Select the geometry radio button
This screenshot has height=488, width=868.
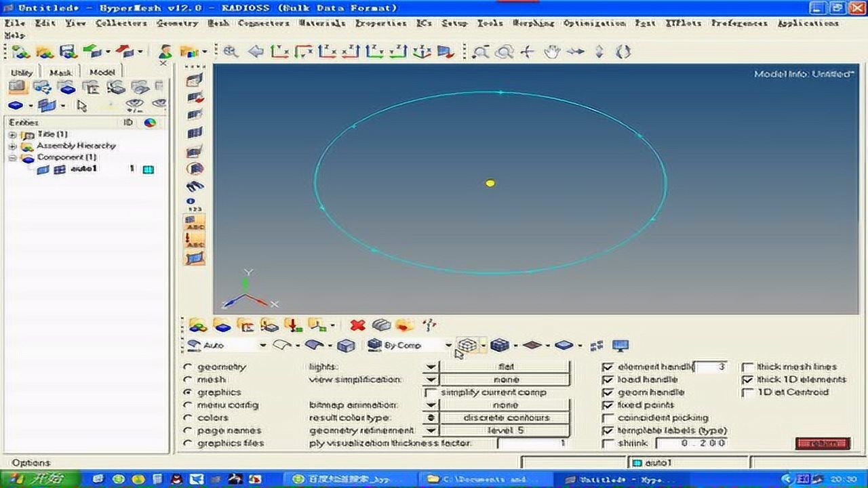(x=188, y=367)
